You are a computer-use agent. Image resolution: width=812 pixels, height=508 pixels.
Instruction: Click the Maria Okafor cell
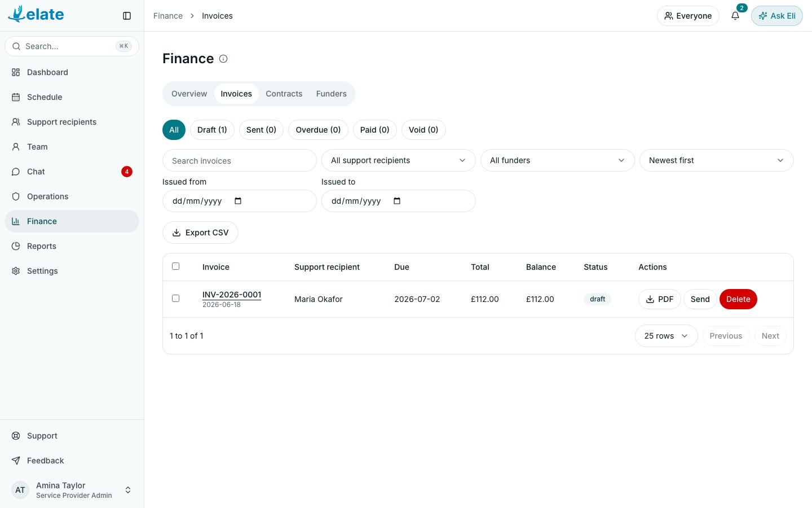click(x=319, y=299)
